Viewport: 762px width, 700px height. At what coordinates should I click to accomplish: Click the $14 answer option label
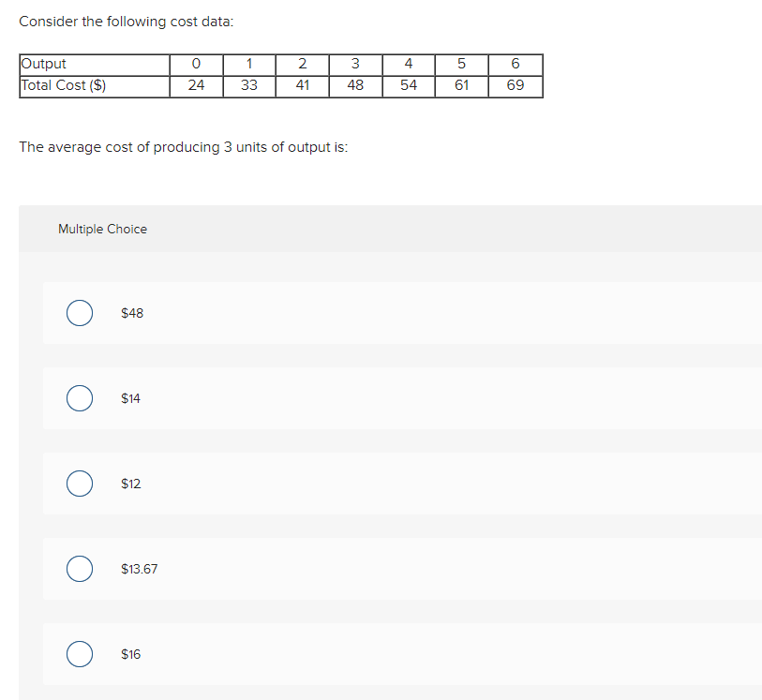pos(130,398)
